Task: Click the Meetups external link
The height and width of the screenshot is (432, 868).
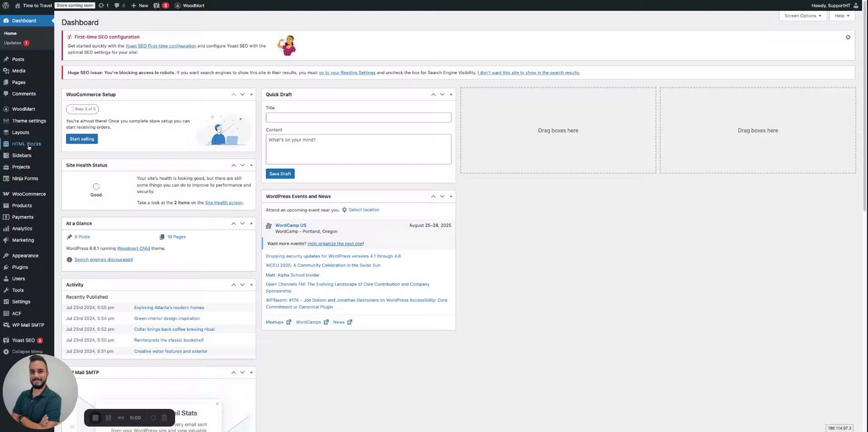Action: click(279, 322)
